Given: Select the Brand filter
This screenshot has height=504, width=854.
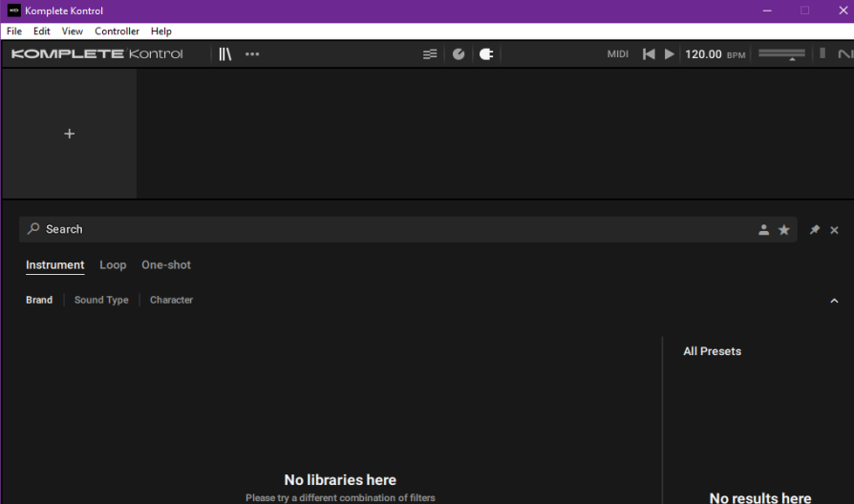Looking at the screenshot, I should click(x=39, y=300).
